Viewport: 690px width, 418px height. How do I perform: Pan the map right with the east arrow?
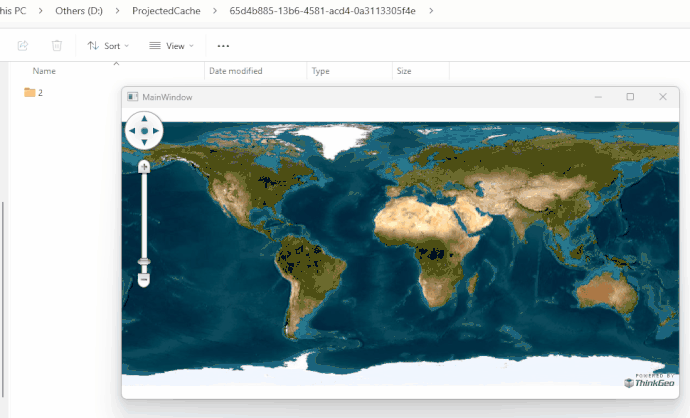click(x=156, y=131)
